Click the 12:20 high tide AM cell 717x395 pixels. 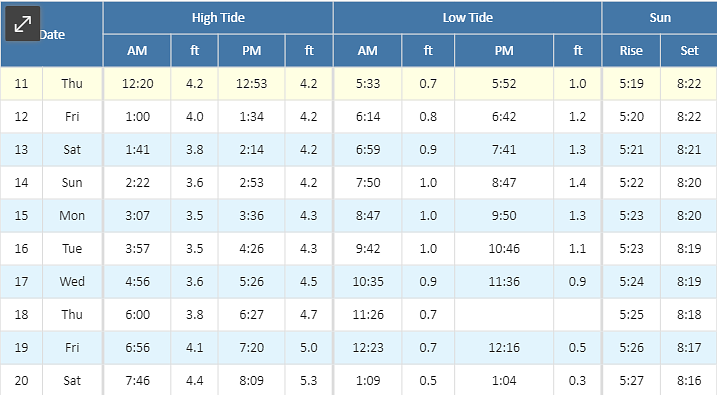point(137,84)
